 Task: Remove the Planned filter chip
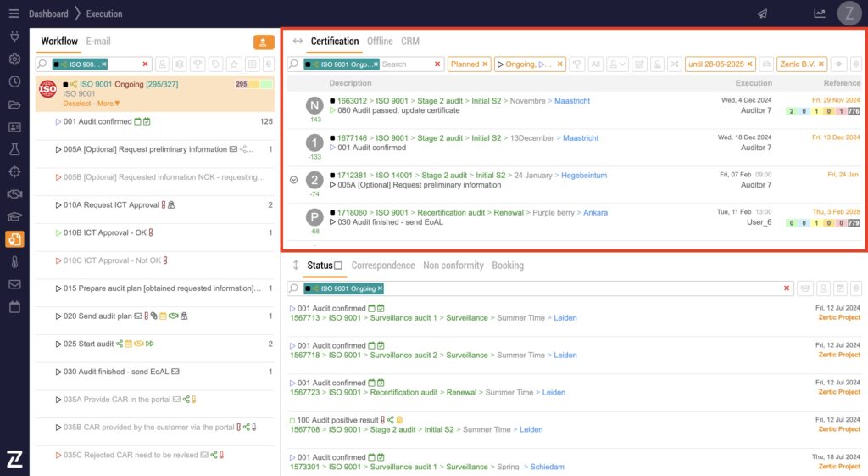point(485,64)
